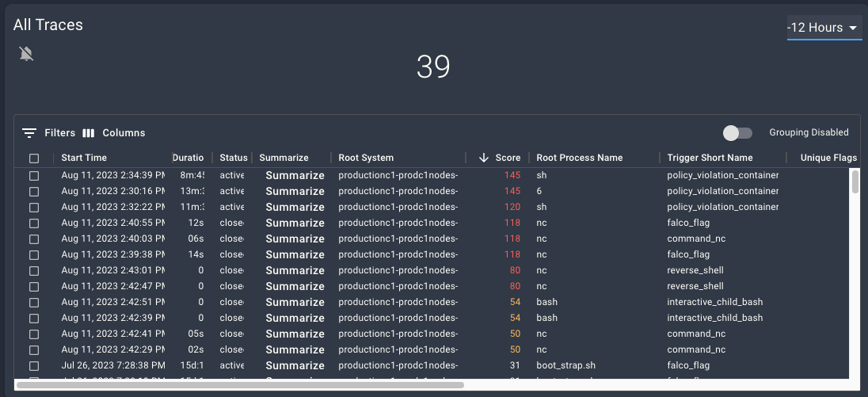Summarize the Jul 26, 2023 trace
The height and width of the screenshot is (397, 868).
click(295, 366)
